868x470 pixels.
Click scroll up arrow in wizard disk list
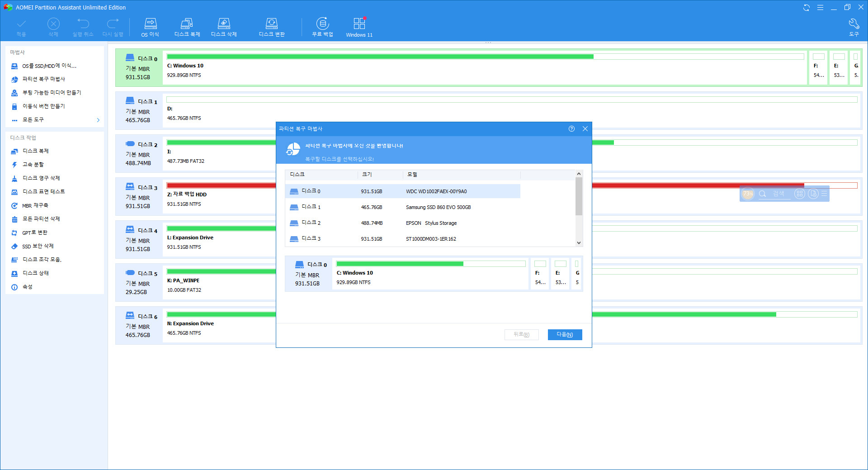pyautogui.click(x=579, y=174)
